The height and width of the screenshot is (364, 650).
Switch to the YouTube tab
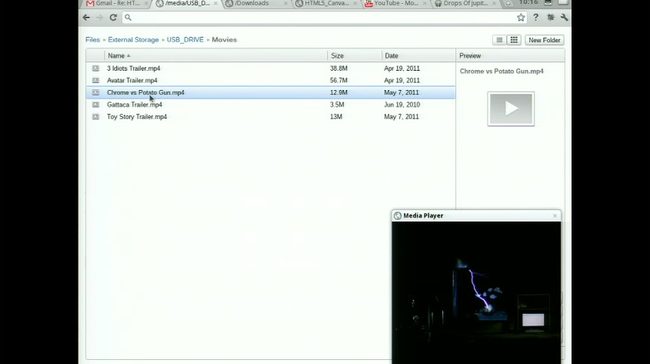click(396, 3)
